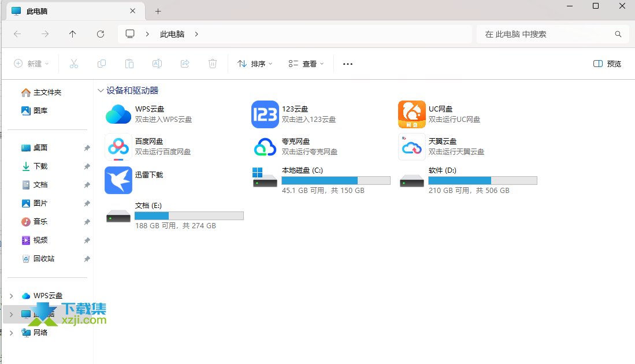This screenshot has width=635, height=364.
Task: Click the 双击进入123云盘 description text
Action: (x=309, y=120)
